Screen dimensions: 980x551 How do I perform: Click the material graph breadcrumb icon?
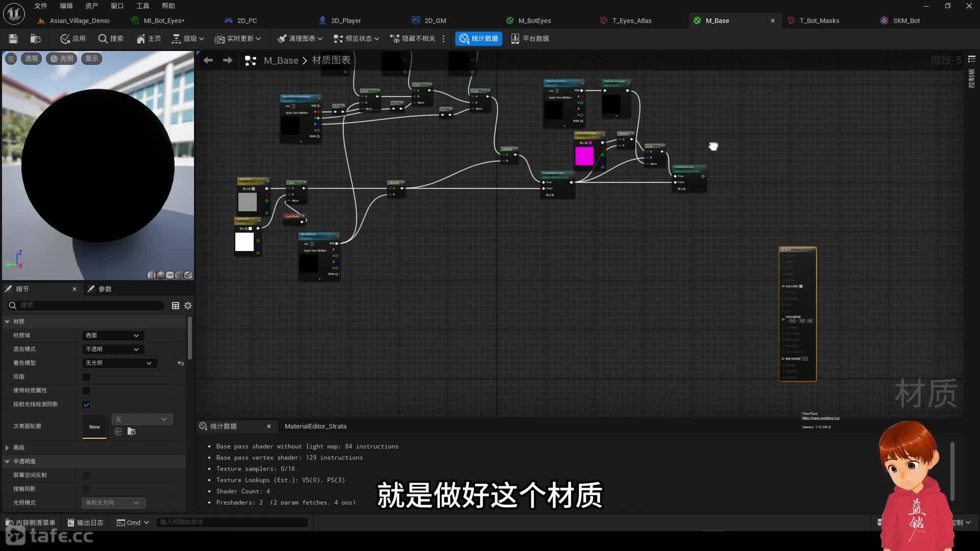tap(251, 61)
